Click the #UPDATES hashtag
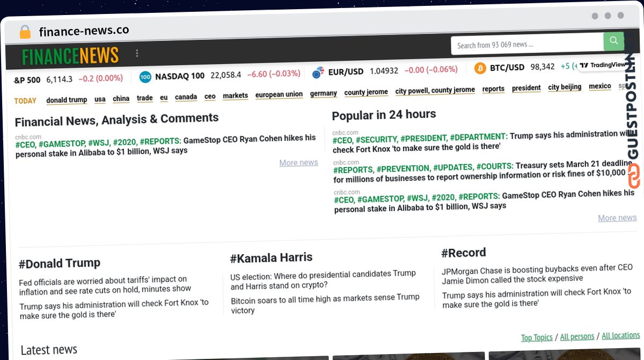This screenshot has height=360, width=644. point(452,168)
